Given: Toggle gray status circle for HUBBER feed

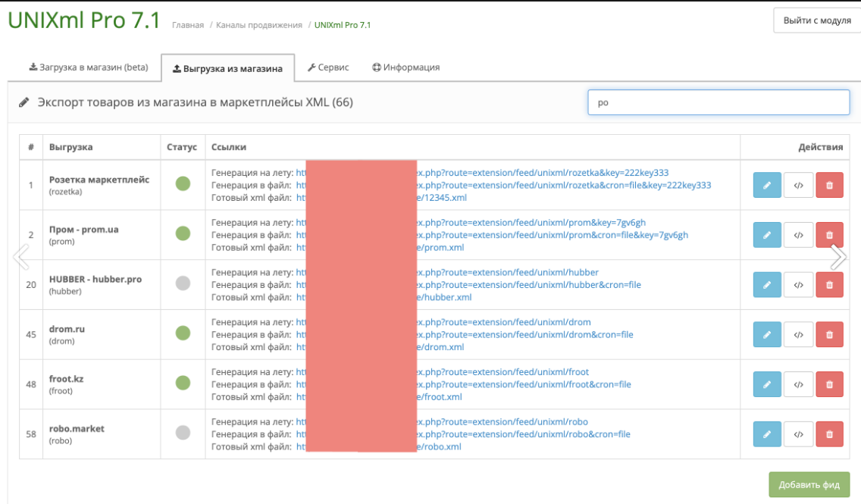Looking at the screenshot, I should click(183, 284).
